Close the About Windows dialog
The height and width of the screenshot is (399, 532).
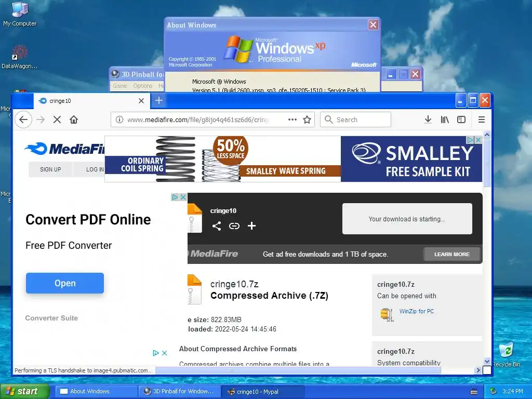point(373,25)
